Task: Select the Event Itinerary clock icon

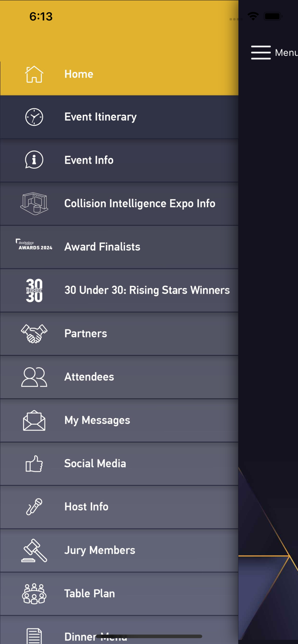Action: tap(34, 117)
